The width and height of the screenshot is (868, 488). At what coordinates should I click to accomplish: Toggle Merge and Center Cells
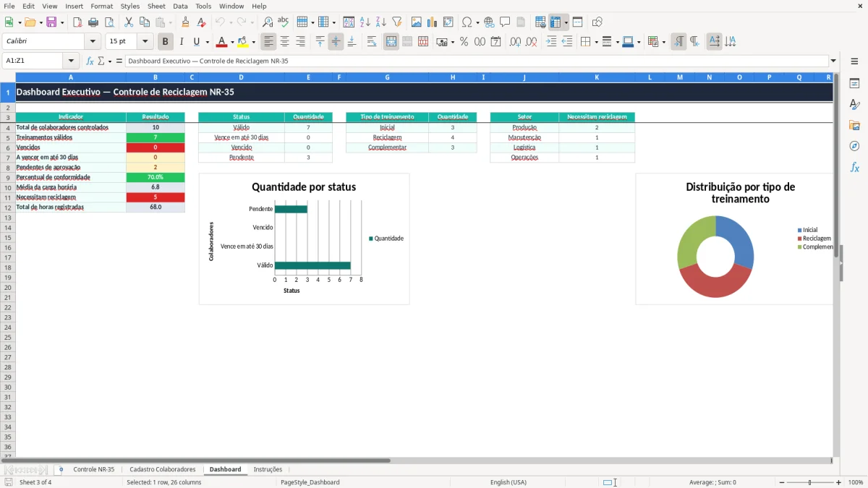click(x=391, y=42)
